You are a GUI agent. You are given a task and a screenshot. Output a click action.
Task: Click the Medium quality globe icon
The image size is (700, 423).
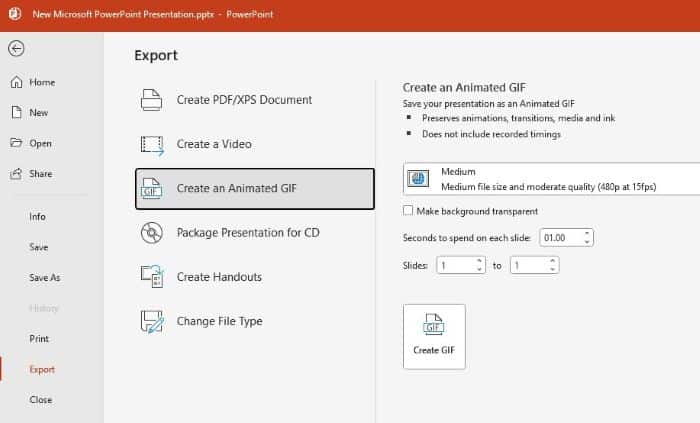(x=418, y=178)
